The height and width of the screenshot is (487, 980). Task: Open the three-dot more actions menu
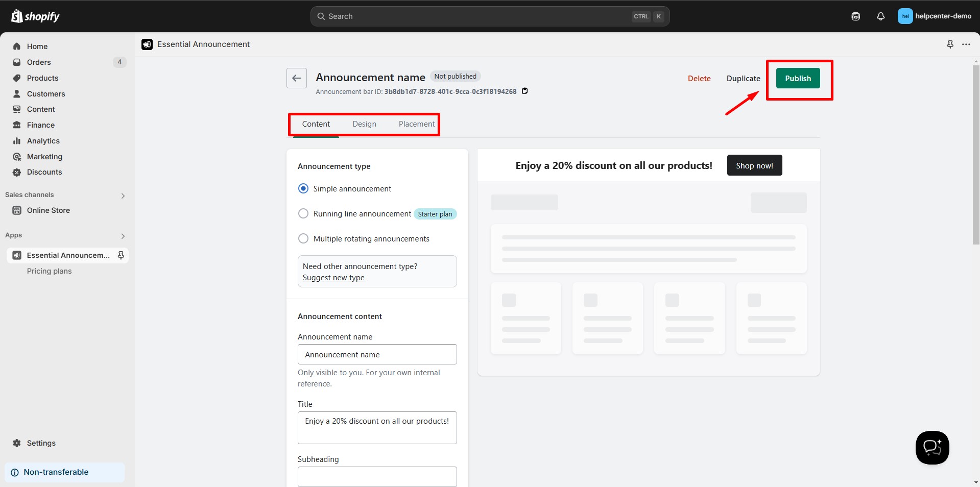tap(966, 44)
